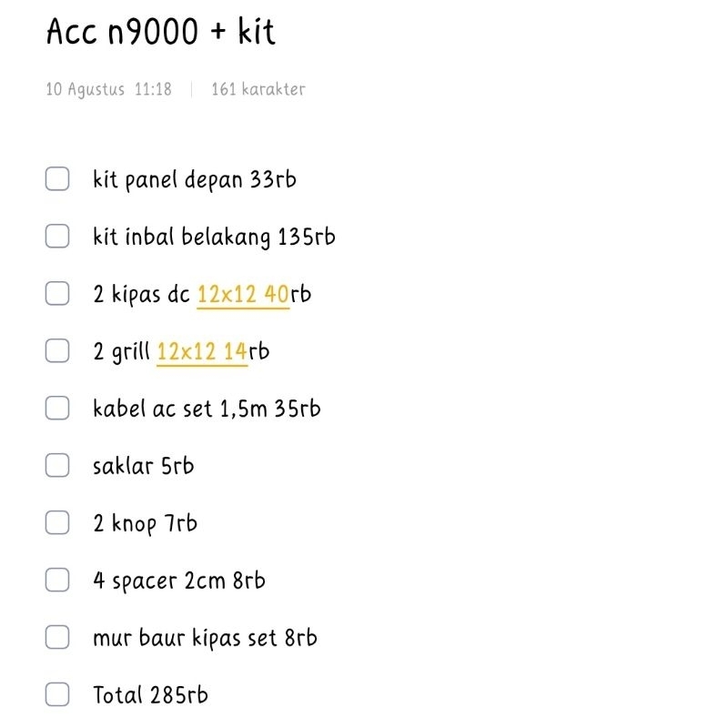Image resolution: width=728 pixels, height=728 pixels.
Task: Tap the underlined '12x12 14' in grill line
Action: coord(202,352)
